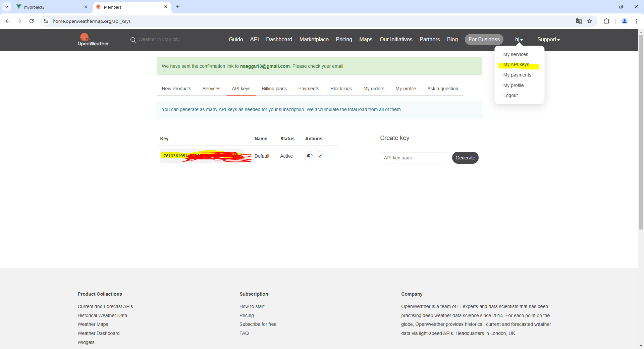Close the myproject2 tab
Image resolution: width=644 pixels, height=349 pixels.
86,7
